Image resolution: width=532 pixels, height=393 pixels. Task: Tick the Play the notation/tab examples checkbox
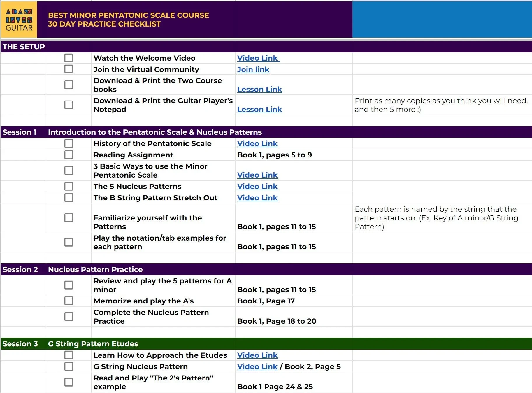pos(69,242)
